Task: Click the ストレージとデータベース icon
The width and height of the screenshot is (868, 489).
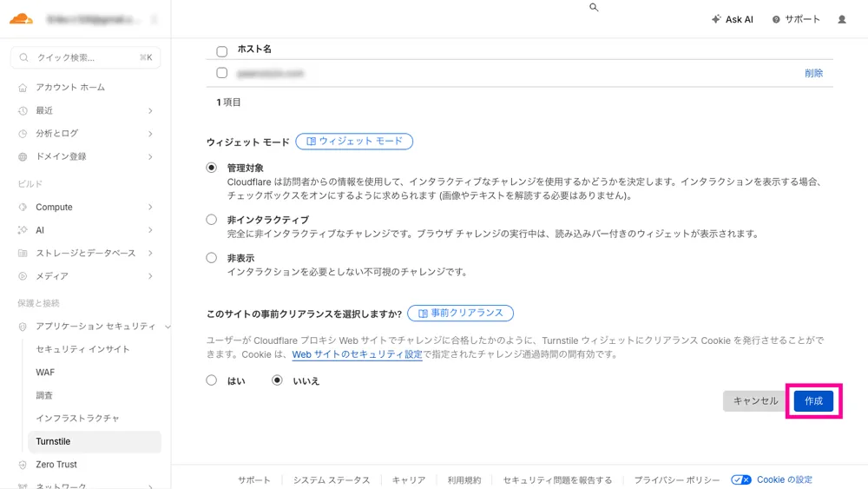Action: click(x=23, y=253)
